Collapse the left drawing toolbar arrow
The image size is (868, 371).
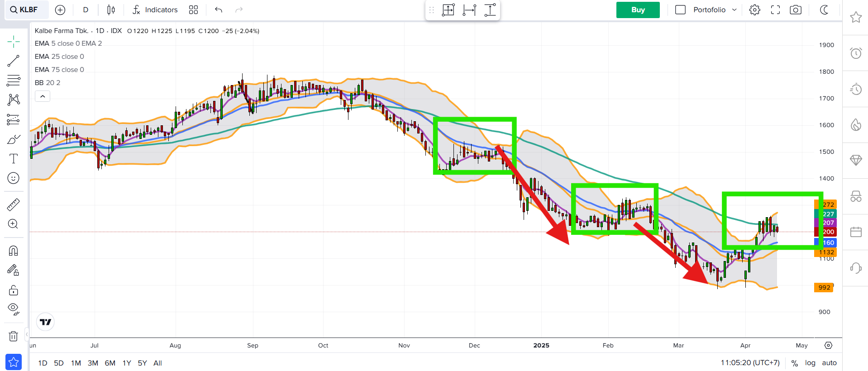pos(27,334)
